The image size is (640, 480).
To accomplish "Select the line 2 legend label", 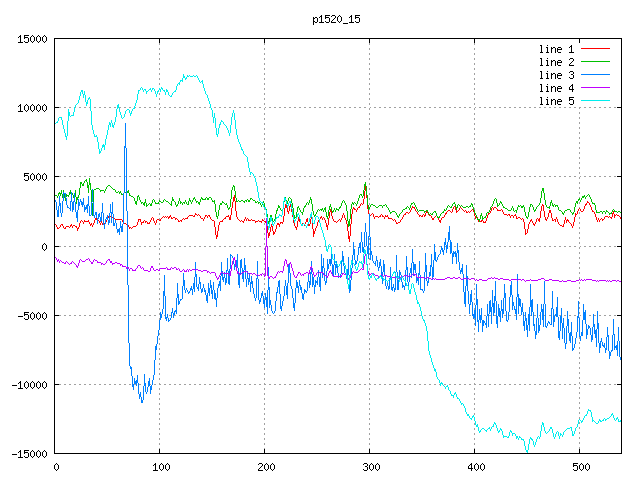I will point(557,62).
